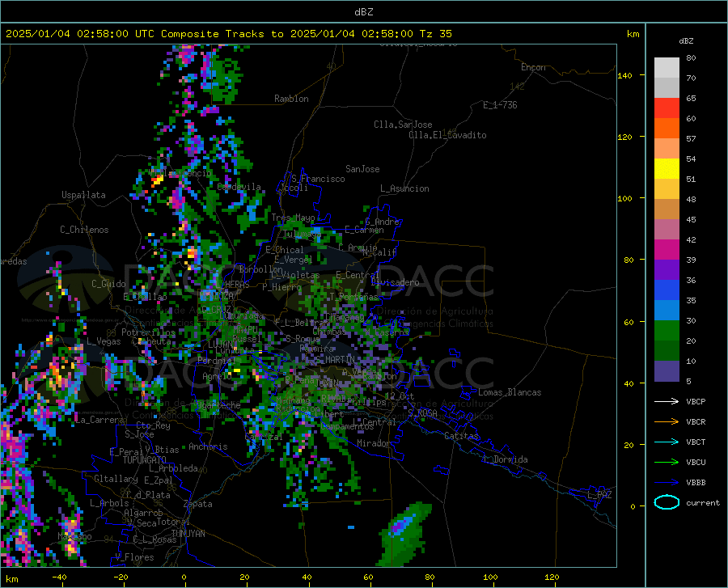Click the Uspallata map label
The height and width of the screenshot is (588, 728).
(83, 195)
